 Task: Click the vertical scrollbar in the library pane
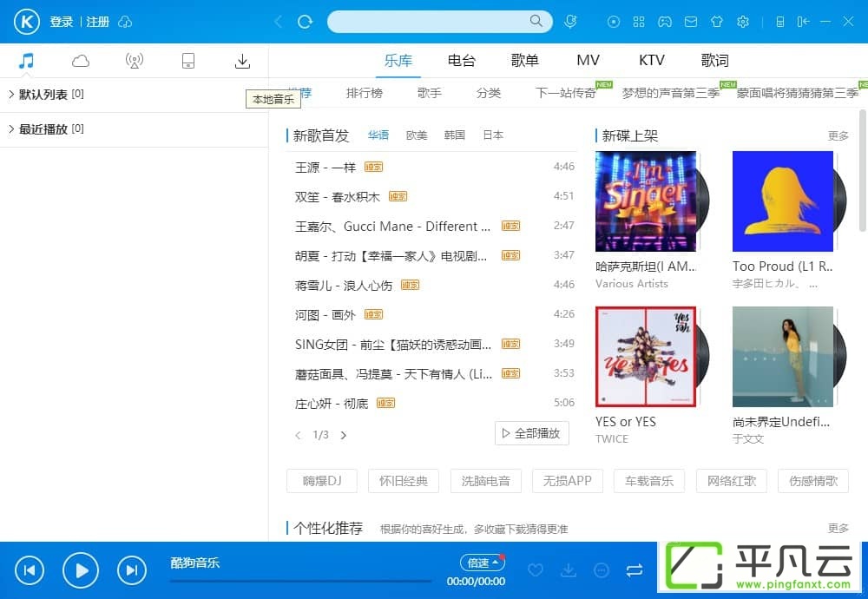(x=863, y=170)
